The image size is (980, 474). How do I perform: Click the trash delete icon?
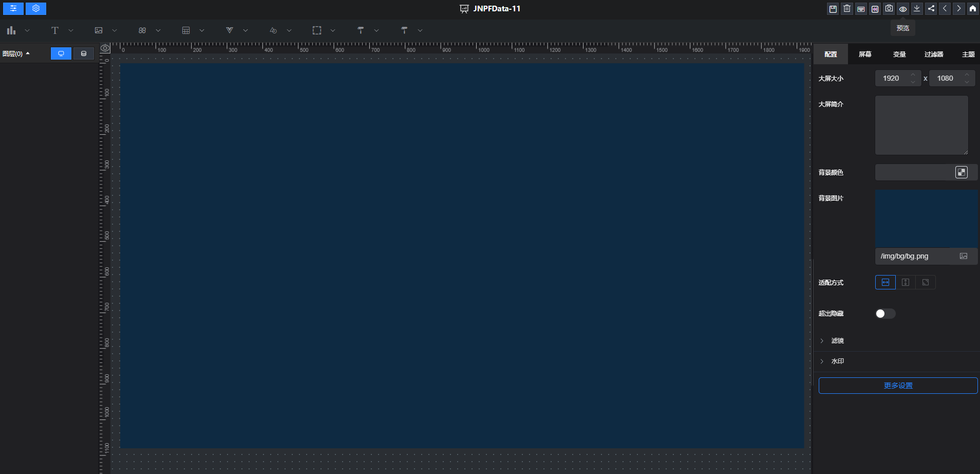tap(847, 9)
